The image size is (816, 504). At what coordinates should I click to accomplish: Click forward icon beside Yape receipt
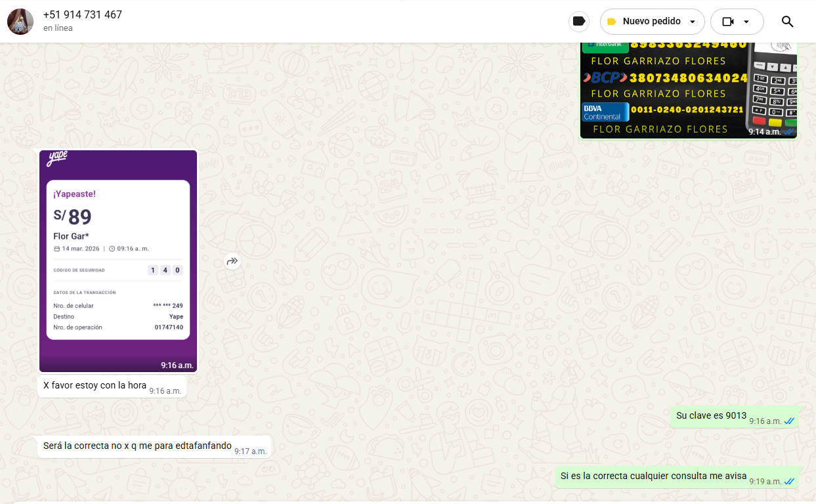pos(232,261)
